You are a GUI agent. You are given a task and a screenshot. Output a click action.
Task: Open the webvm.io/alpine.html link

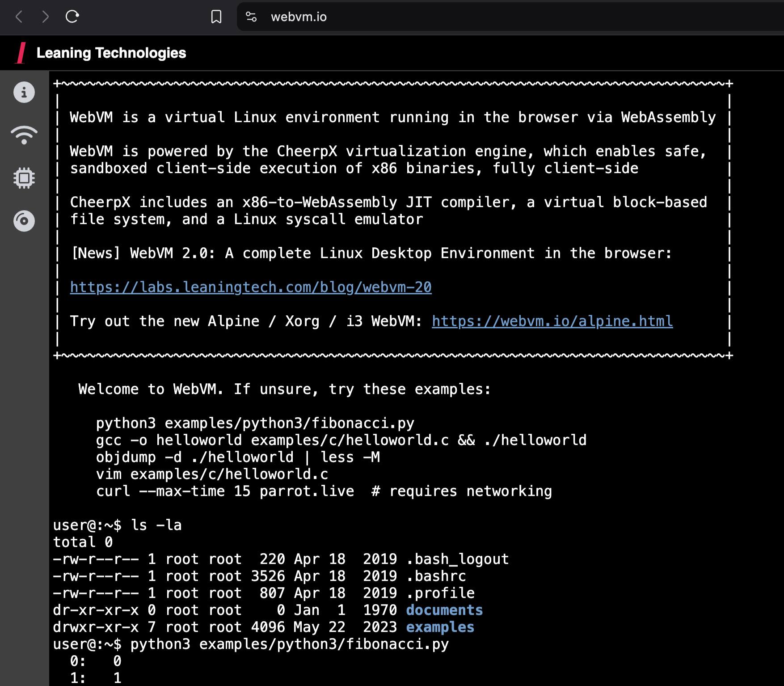point(552,321)
